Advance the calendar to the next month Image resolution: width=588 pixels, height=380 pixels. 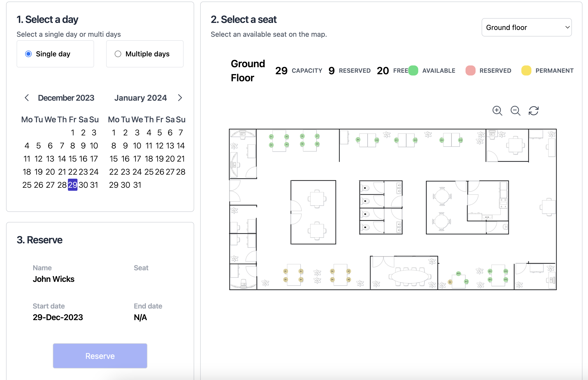[x=180, y=98]
